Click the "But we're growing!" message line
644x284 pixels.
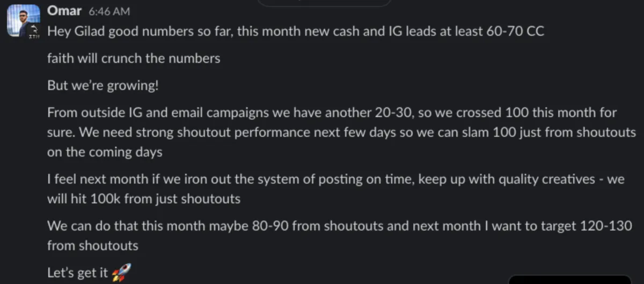click(103, 85)
